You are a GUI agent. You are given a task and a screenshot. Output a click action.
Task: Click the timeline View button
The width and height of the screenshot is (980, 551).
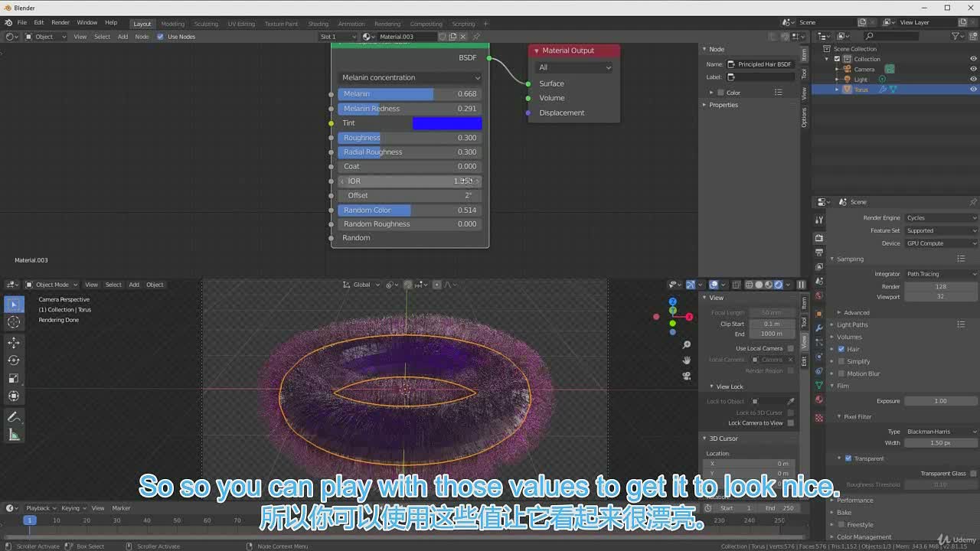98,508
